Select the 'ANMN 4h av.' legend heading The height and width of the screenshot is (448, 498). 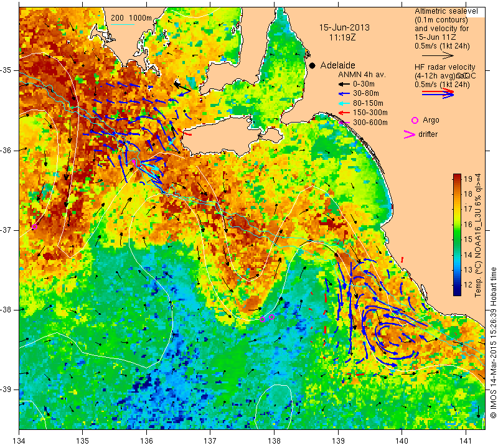coord(362,75)
